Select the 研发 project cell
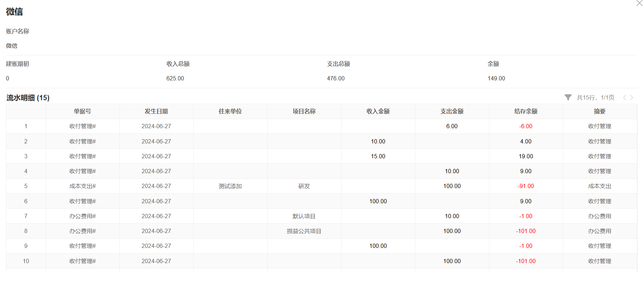Image resolution: width=644 pixels, height=284 pixels. tap(304, 186)
